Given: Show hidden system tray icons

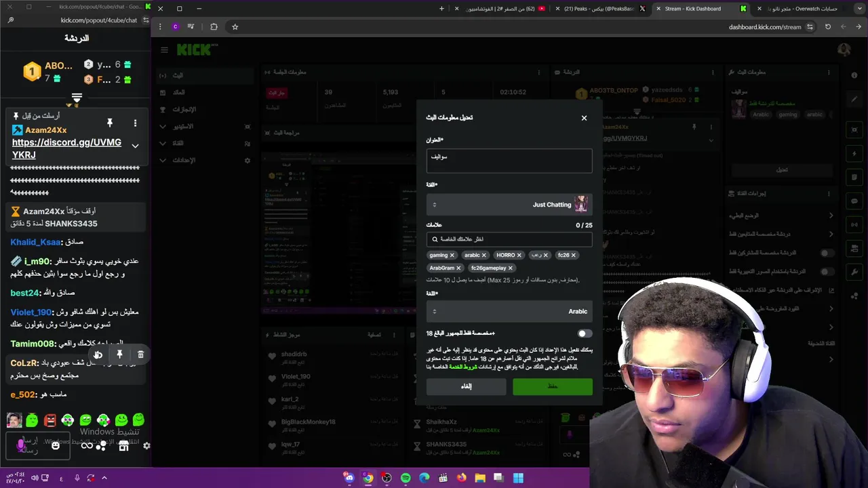Looking at the screenshot, I should click(x=104, y=478).
